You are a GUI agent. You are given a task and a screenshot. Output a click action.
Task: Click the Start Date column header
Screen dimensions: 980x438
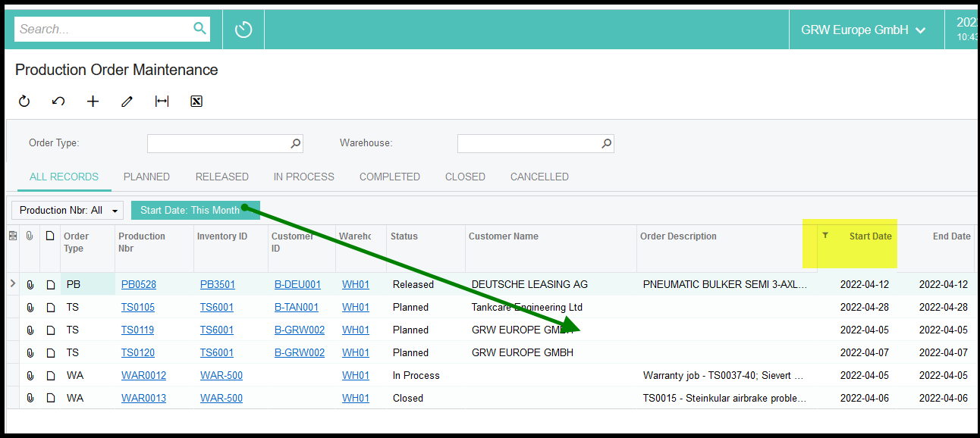coord(869,236)
